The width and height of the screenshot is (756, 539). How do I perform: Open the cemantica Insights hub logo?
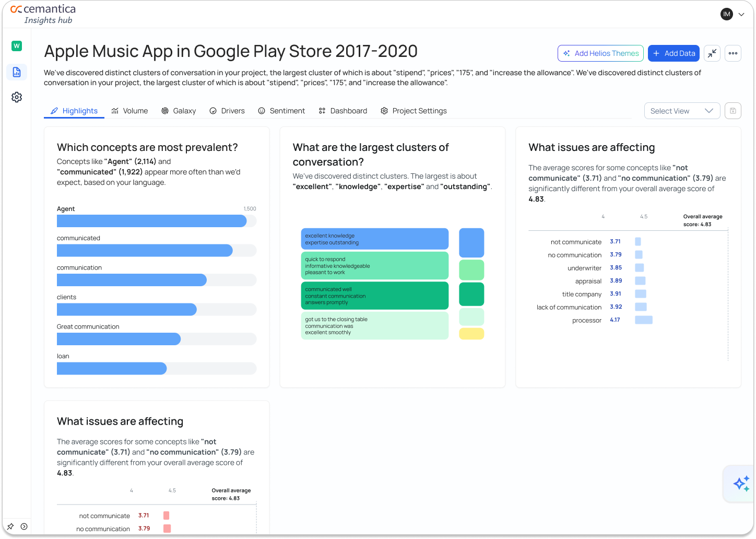43,14
